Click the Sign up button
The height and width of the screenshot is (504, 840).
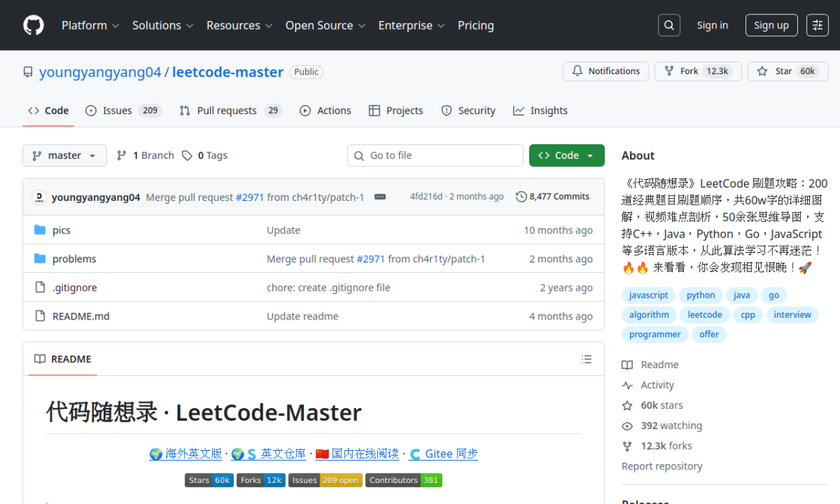(771, 26)
